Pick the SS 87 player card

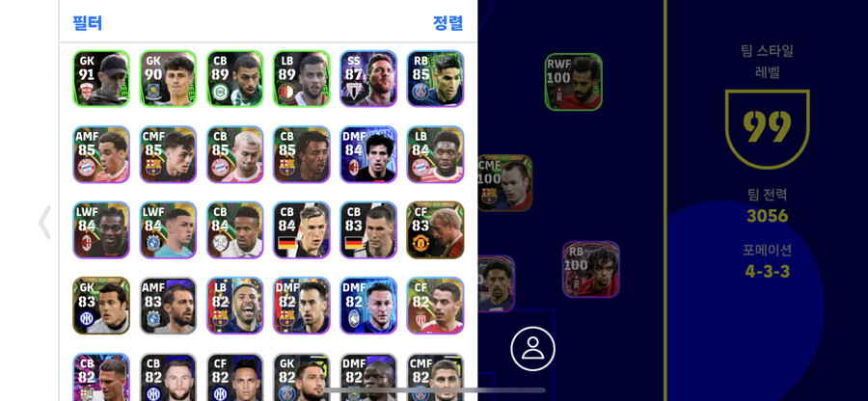368,78
